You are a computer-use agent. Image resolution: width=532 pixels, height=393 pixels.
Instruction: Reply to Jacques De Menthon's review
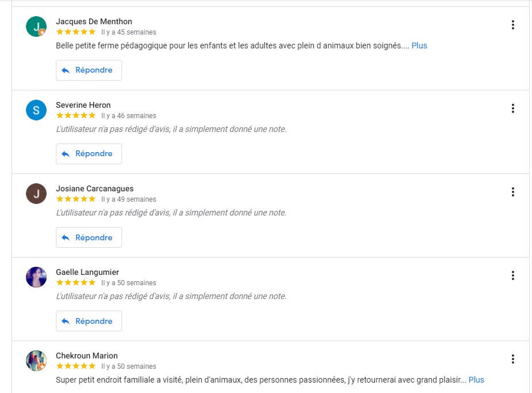click(89, 70)
